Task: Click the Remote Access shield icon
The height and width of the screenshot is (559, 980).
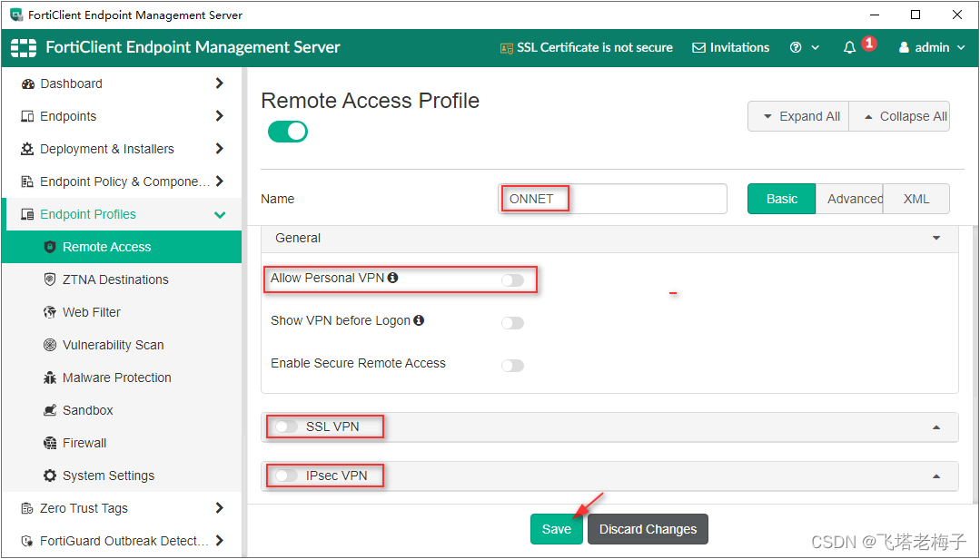Action: tap(50, 247)
